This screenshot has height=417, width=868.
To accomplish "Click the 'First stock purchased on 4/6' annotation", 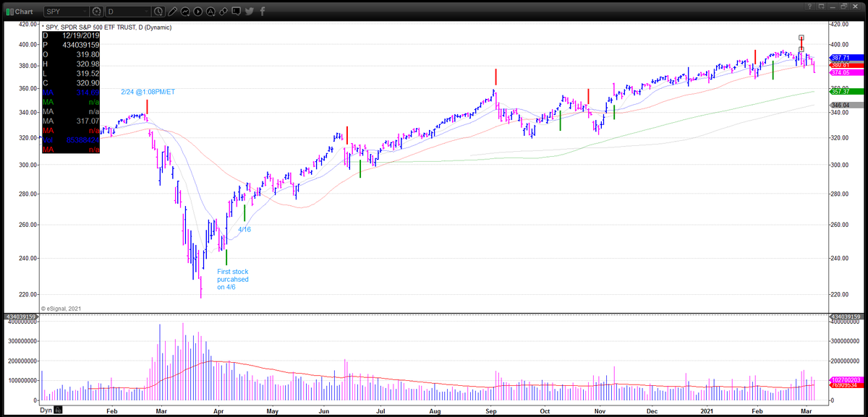I will (231, 280).
